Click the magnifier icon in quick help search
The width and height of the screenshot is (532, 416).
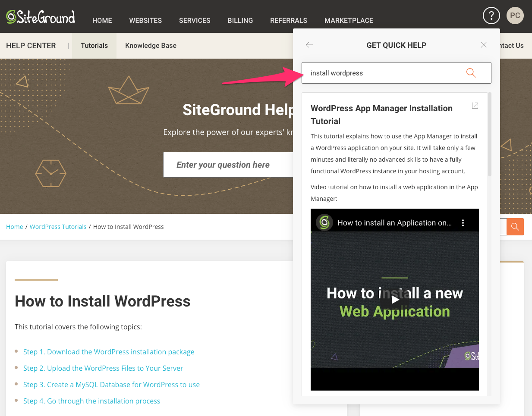[471, 73]
